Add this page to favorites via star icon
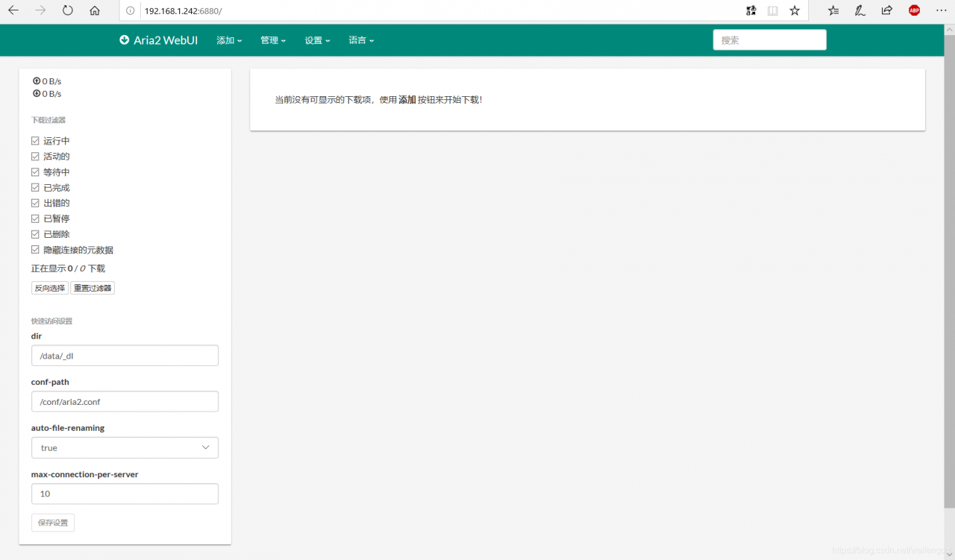This screenshot has height=560, width=955. click(795, 11)
